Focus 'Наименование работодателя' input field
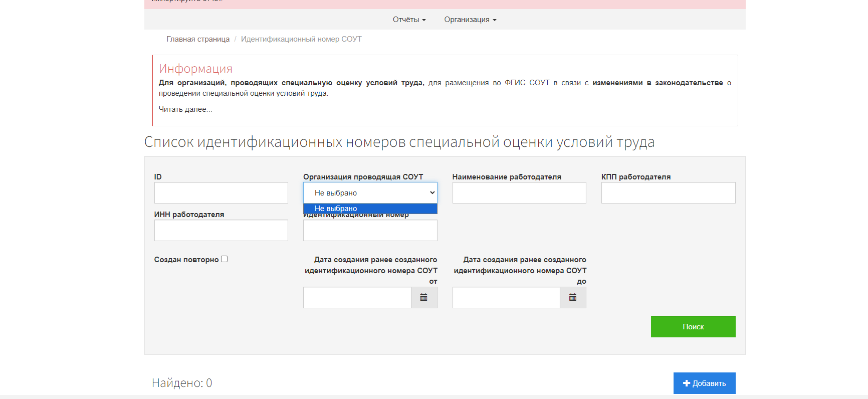This screenshot has height=399, width=868. pyautogui.click(x=519, y=192)
